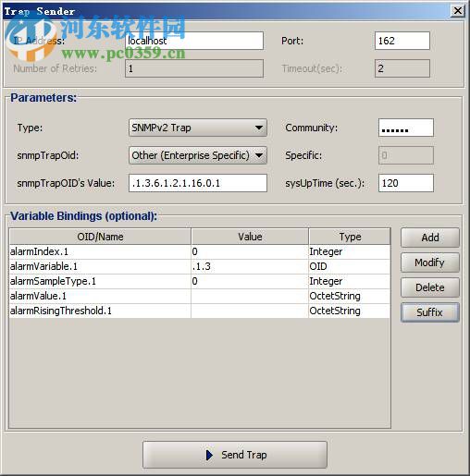Click the sysUpTime field showing 120
The image size is (470, 476).
click(406, 183)
